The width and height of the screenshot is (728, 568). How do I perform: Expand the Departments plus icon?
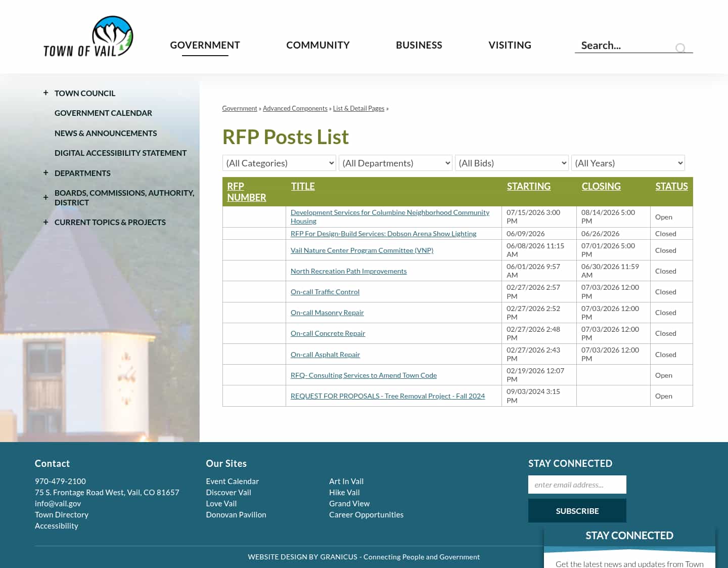45,172
